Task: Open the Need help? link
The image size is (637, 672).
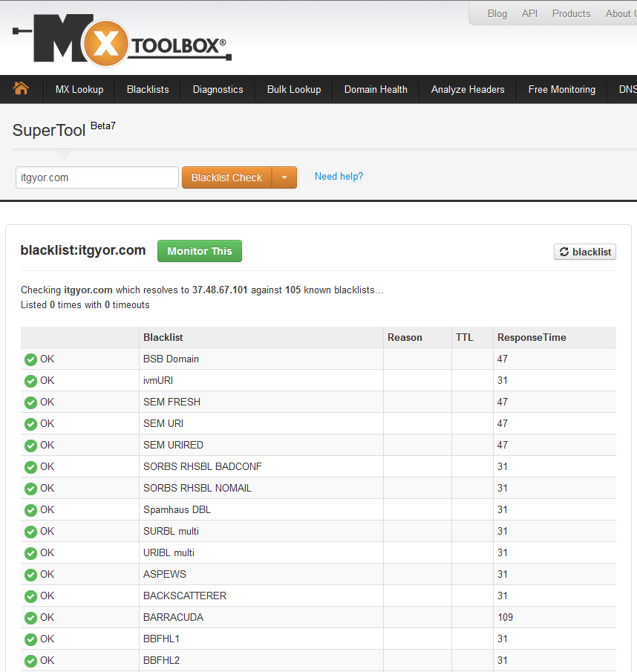Action: [x=339, y=177]
